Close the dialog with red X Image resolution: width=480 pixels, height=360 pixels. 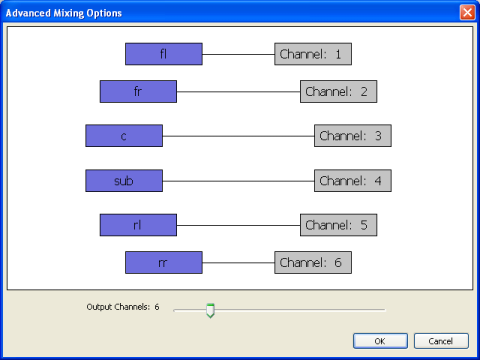(x=467, y=13)
